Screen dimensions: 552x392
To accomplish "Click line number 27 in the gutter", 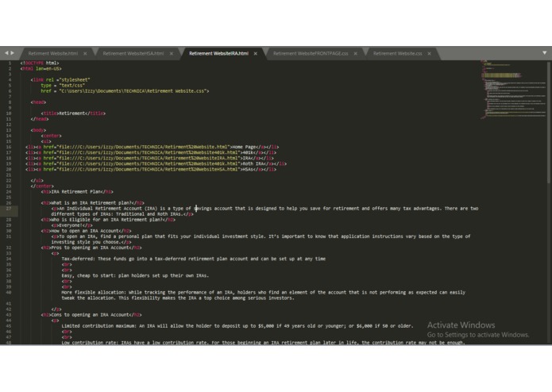I will point(9,209).
